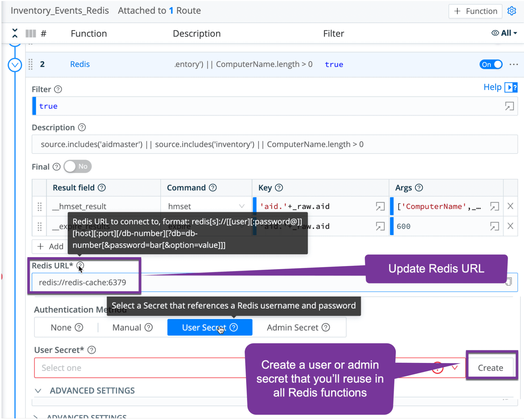
Task: Open pipeline settings gear icon
Action: click(511, 11)
